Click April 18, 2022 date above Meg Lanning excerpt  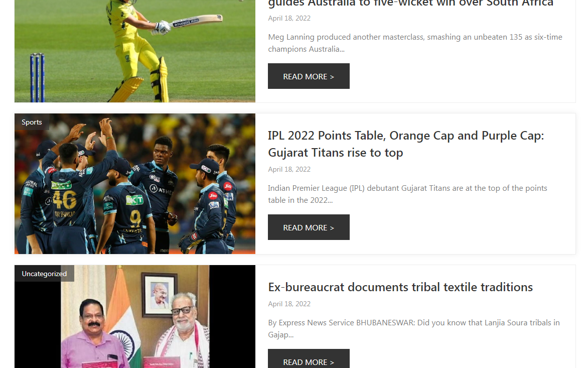pyautogui.click(x=289, y=18)
